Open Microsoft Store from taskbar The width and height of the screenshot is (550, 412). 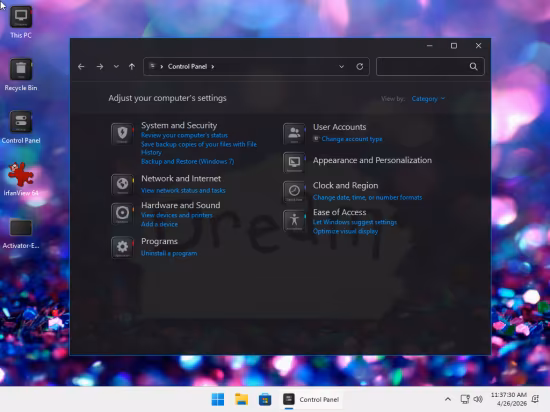click(x=265, y=399)
